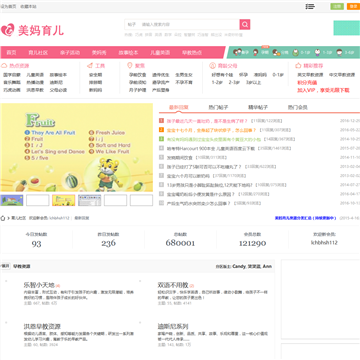Open the 不孕不育 focus link
This screenshot has width=360, height=360.
(184, 82)
